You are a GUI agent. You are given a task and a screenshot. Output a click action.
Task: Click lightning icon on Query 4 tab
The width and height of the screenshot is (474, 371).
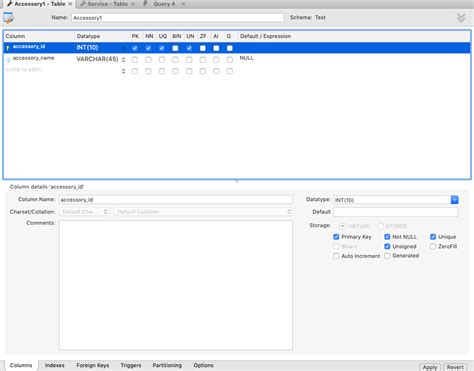tap(145, 4)
